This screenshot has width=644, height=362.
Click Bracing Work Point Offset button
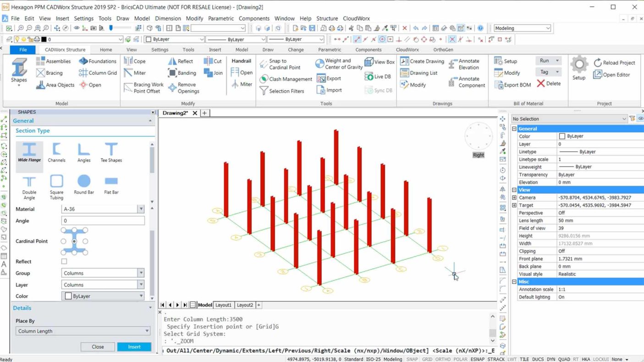click(143, 88)
